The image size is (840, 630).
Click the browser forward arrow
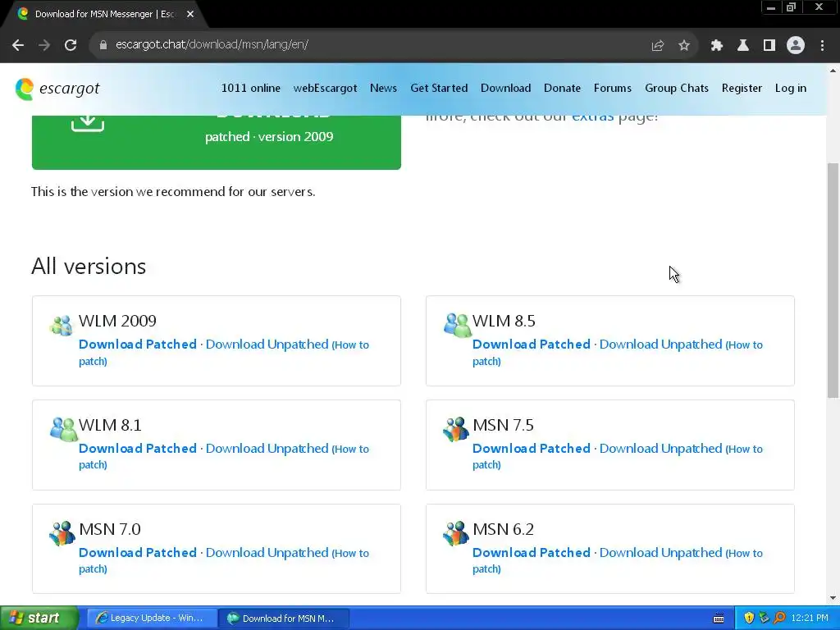tap(44, 45)
